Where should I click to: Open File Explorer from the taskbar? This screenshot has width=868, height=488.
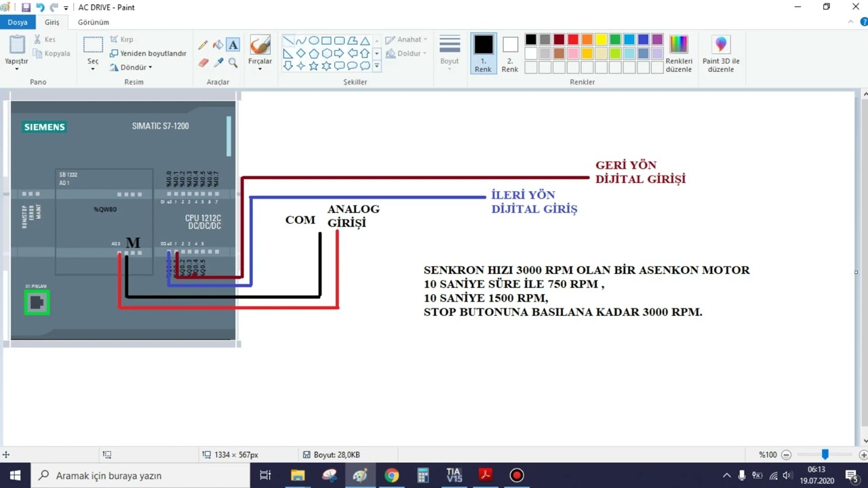point(298,475)
